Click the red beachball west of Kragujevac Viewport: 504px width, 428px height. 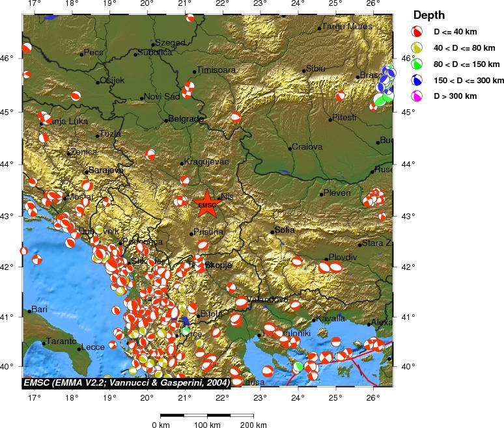coord(151,154)
